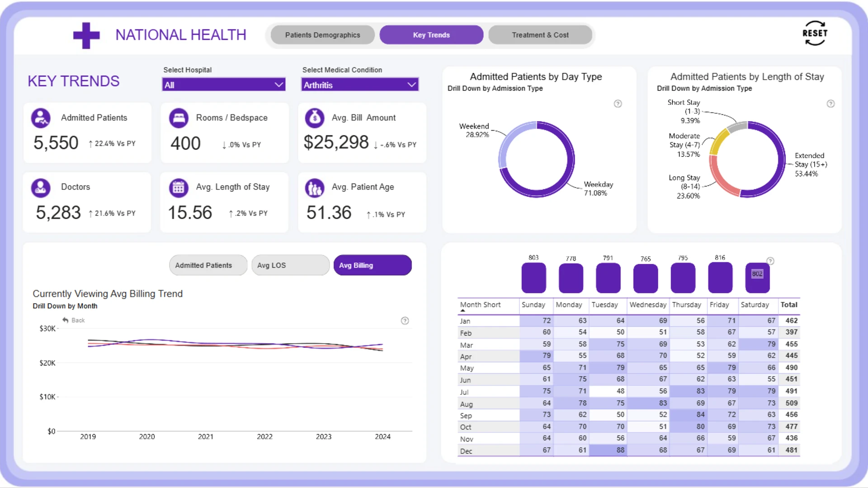Click the Avg. Bill Amount money bag icon
This screenshot has width=868, height=488.
pos(315,118)
